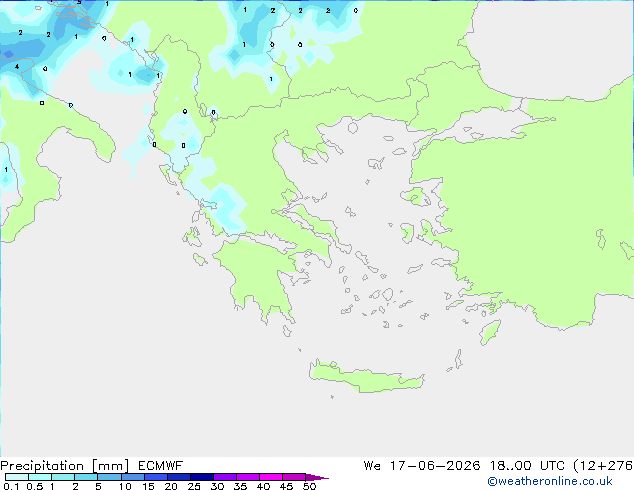Click the '[mm]' unit label
634x490 pixels.
point(110,466)
